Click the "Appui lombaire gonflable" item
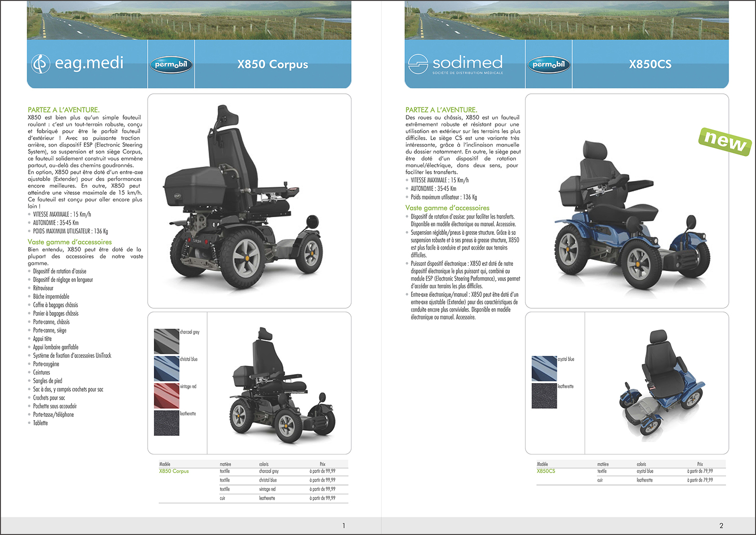 tap(56, 347)
